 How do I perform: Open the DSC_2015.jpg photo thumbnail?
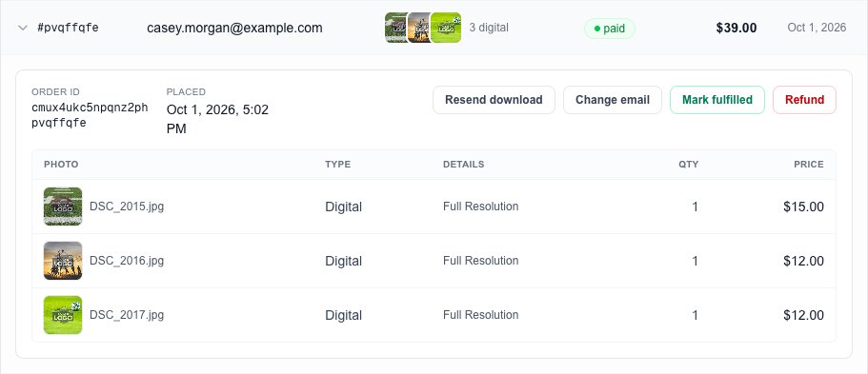63,207
